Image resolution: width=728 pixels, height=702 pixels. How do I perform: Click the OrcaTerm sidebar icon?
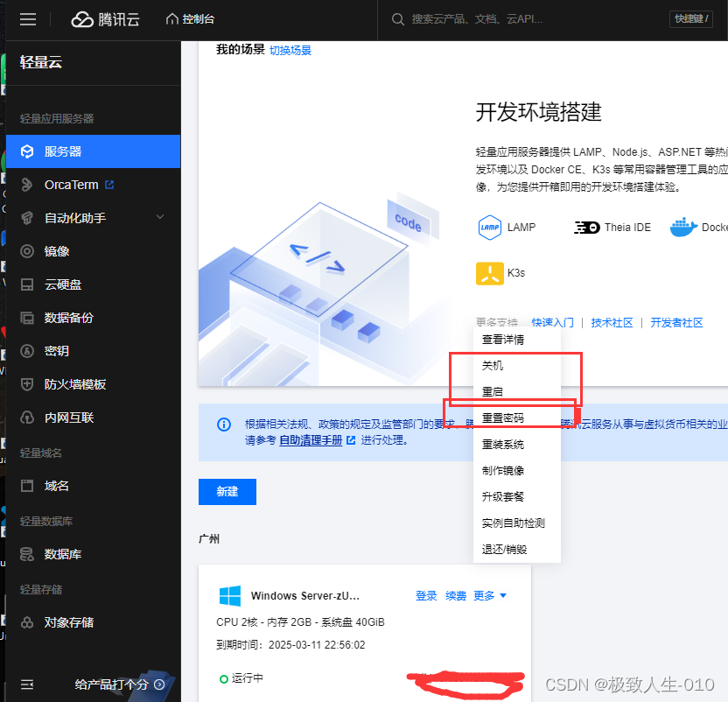point(27,185)
